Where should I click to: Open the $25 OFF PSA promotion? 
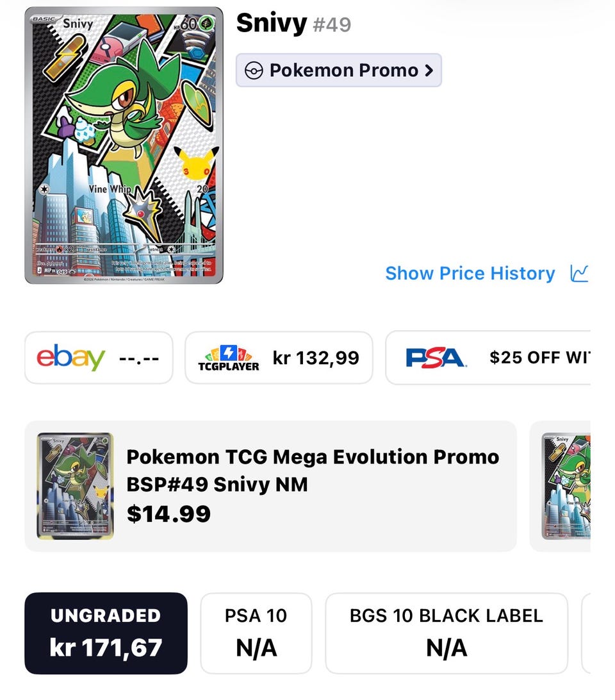(x=539, y=358)
